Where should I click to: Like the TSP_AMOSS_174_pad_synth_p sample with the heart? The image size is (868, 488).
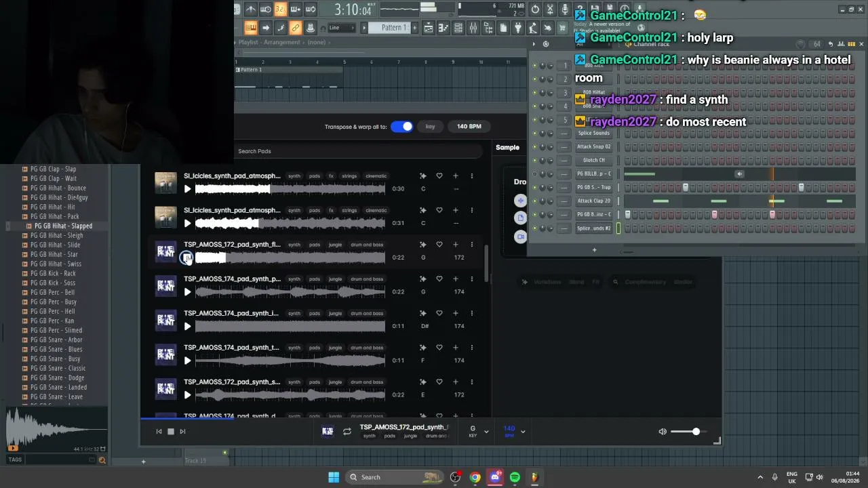tap(439, 279)
